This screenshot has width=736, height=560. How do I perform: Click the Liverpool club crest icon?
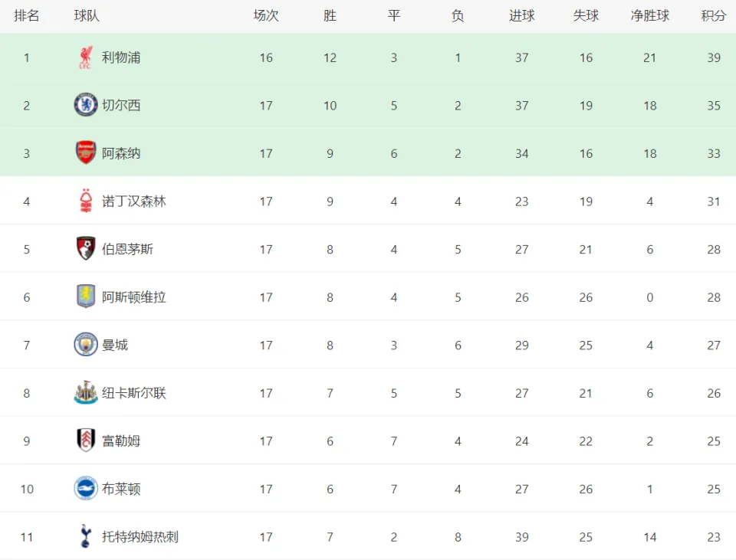(86, 57)
